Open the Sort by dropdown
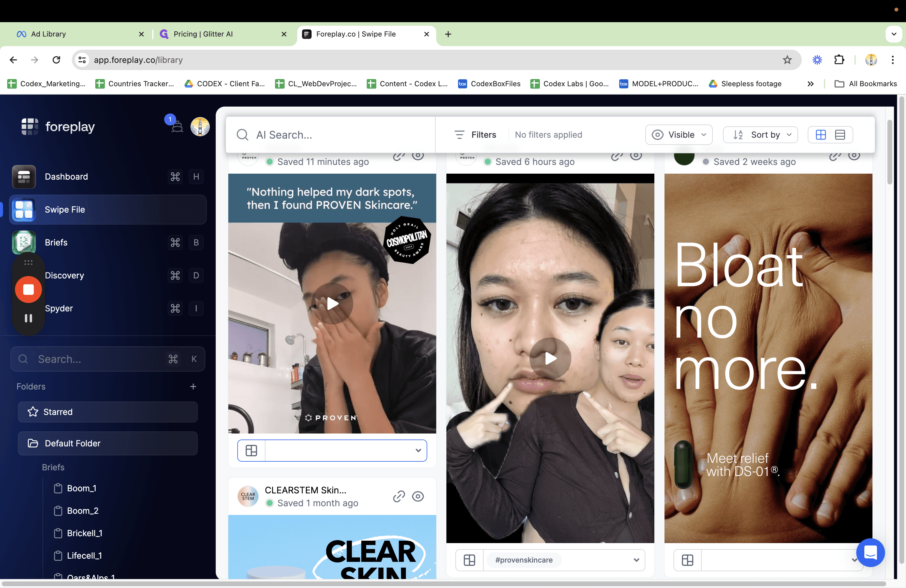This screenshot has width=906, height=588. 760,135
